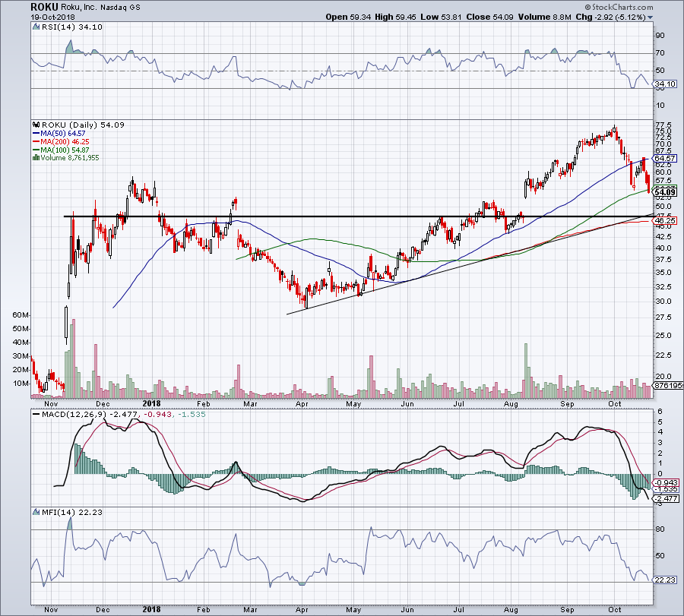Click the red MA(200) legend line
Screen dimensions: 684x616
pos(36,142)
